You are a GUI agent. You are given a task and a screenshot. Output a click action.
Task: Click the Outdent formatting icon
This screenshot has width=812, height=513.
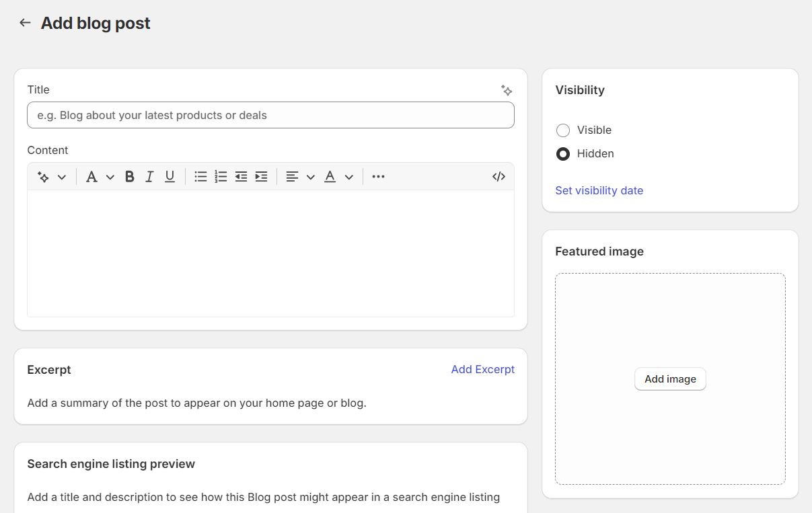[x=241, y=176]
